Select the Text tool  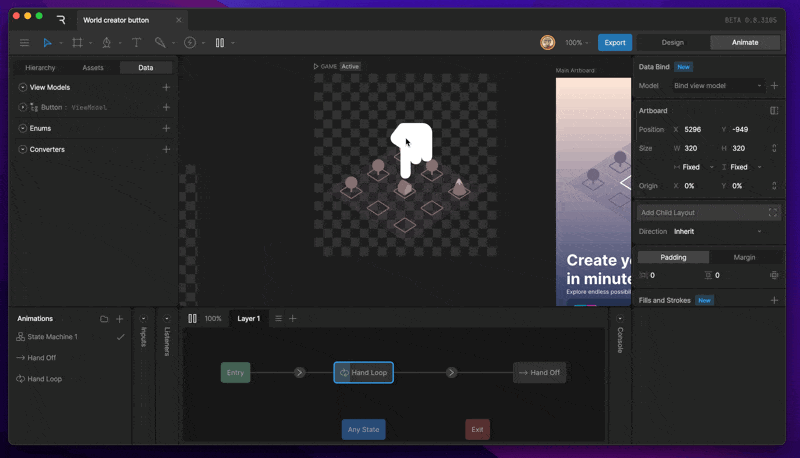pyautogui.click(x=136, y=43)
